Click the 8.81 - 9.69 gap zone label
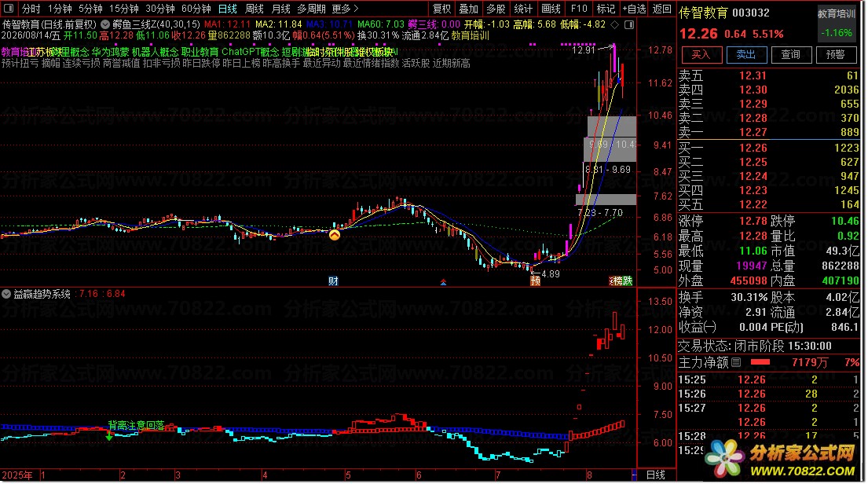868x484 pixels. point(607,170)
